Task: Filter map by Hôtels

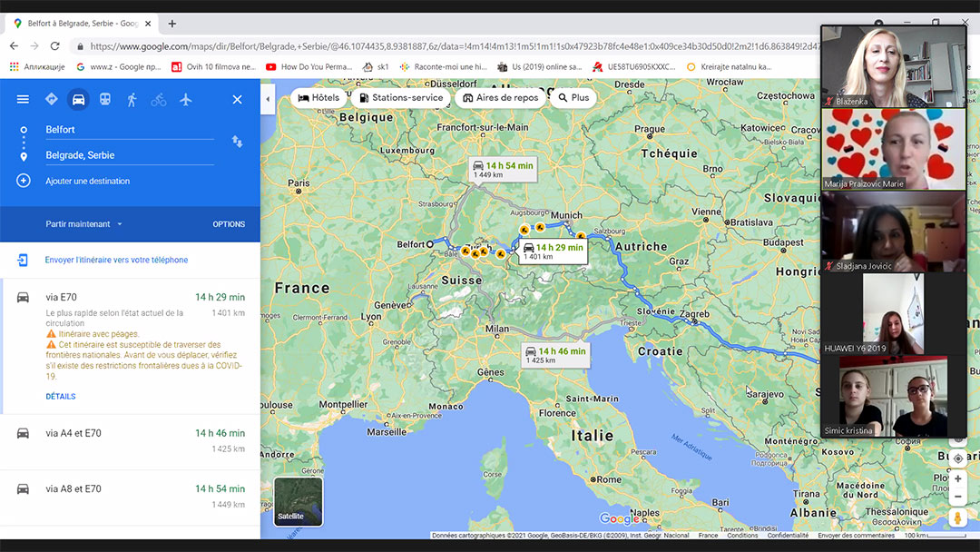Action: (318, 97)
